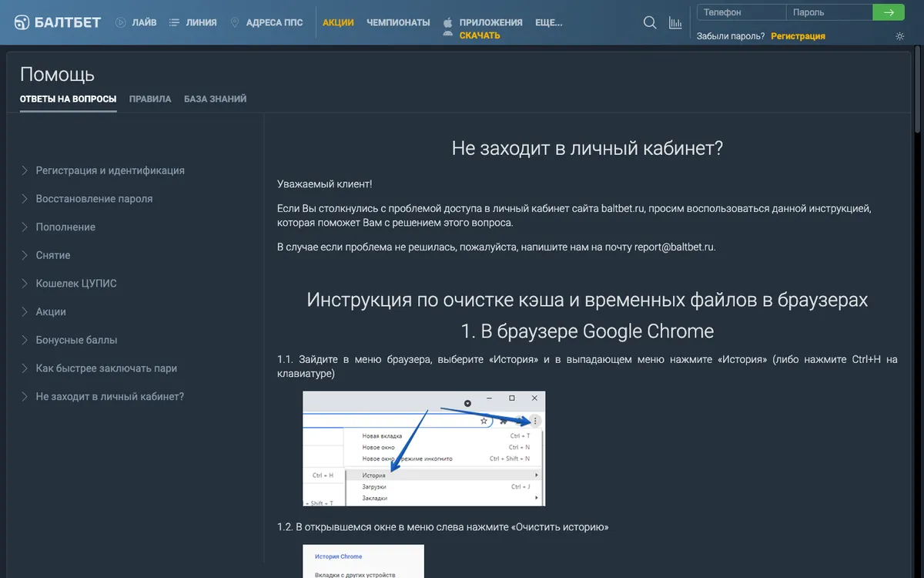Open the Регистрация link
924x578 pixels.
point(798,36)
